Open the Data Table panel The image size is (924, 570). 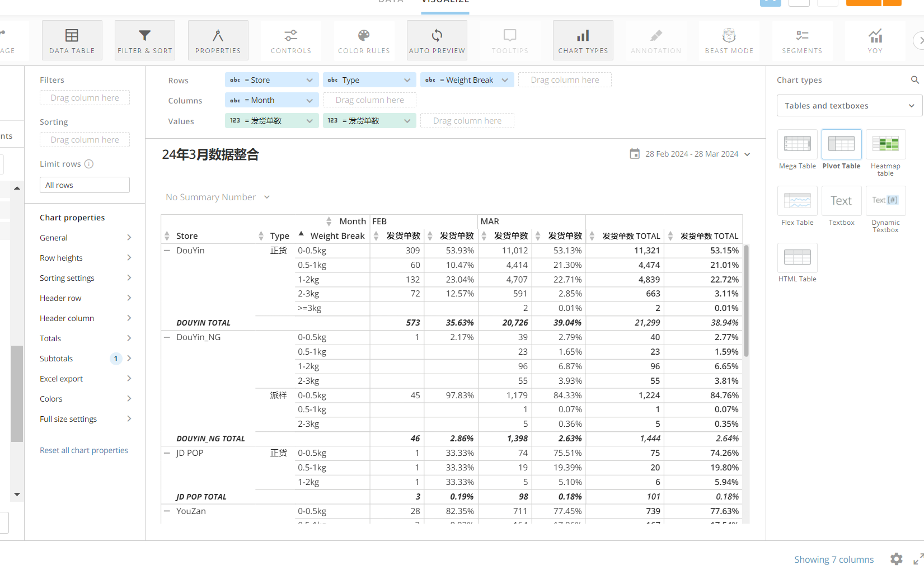(x=72, y=40)
